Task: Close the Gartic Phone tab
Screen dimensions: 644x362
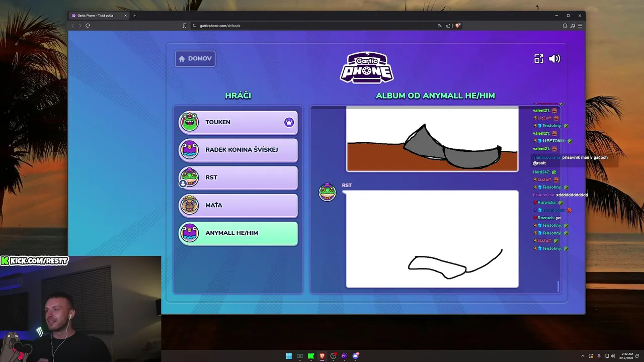Action: pyautogui.click(x=125, y=16)
